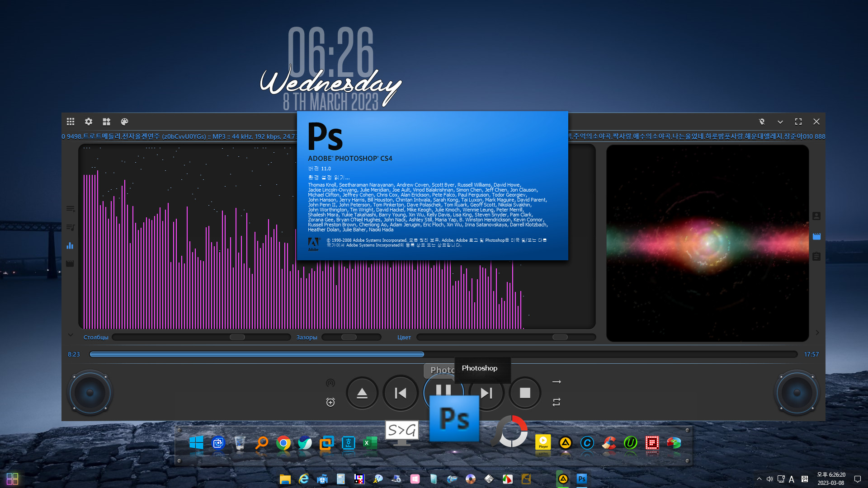Click the visualization thumbnail panel
This screenshot has width=868, height=488.
pos(708,243)
